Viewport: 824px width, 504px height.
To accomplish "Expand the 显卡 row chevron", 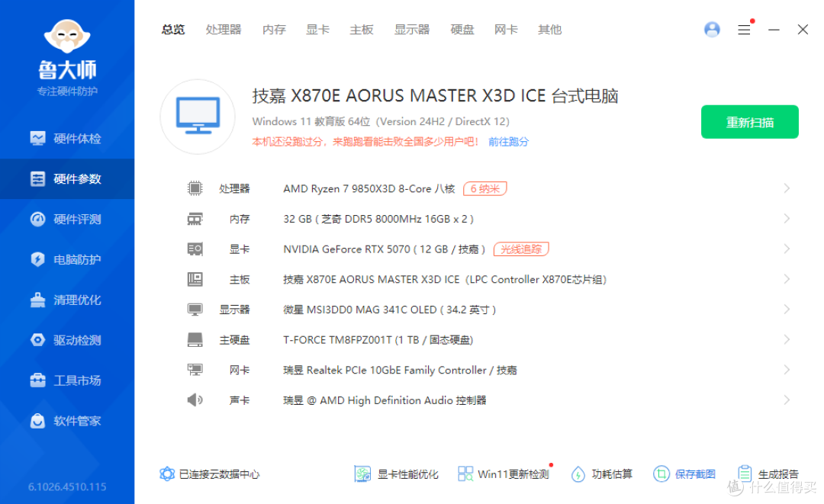I will point(787,249).
